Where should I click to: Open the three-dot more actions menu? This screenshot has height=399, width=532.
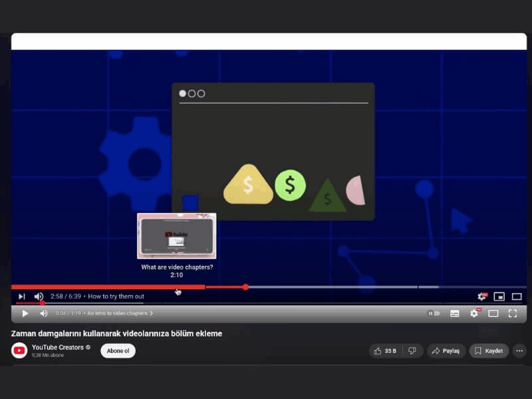(x=519, y=350)
